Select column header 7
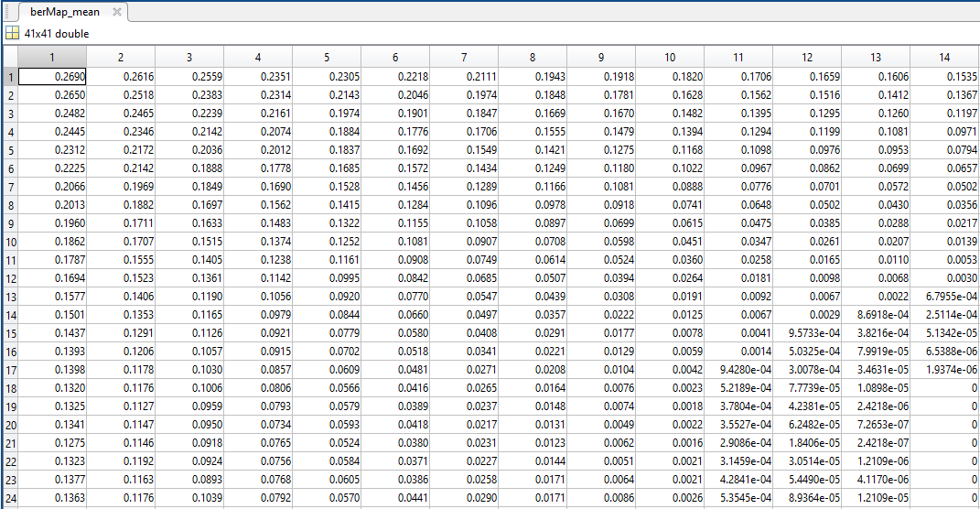 tap(464, 57)
